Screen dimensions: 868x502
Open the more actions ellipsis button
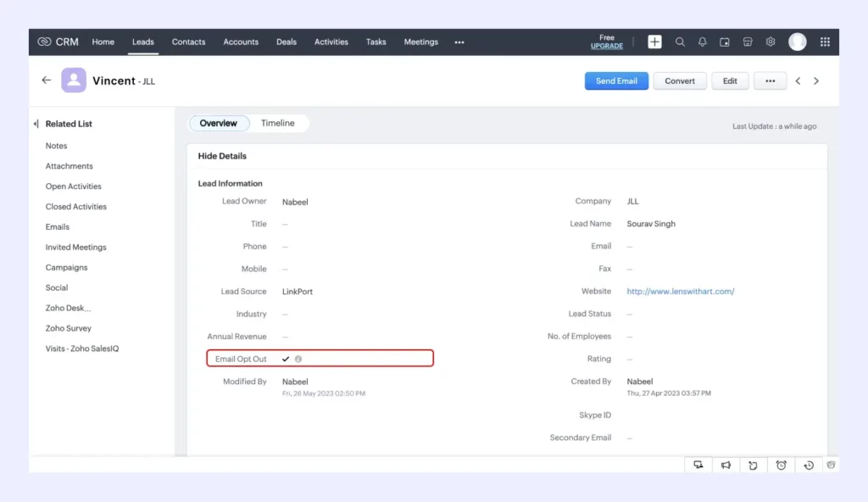pyautogui.click(x=770, y=81)
